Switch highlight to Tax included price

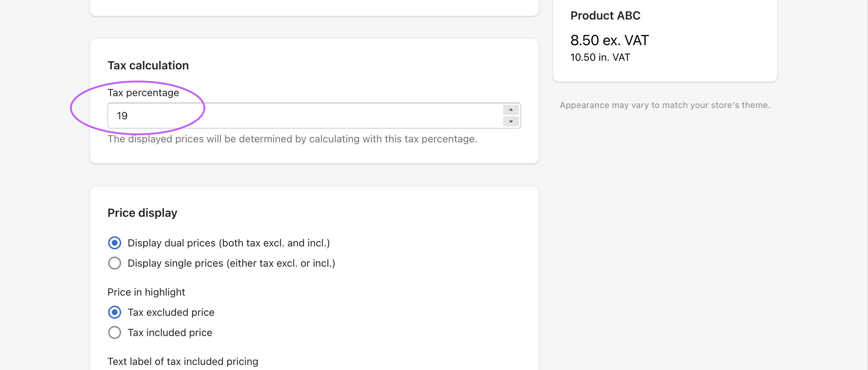point(115,332)
